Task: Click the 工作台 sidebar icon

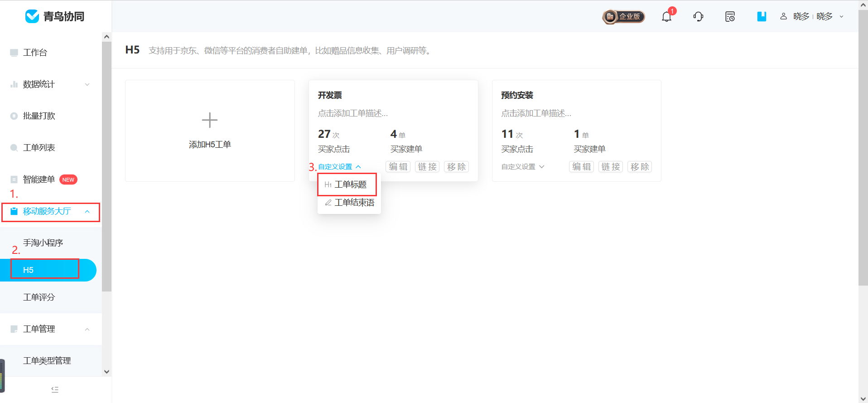Action: tap(14, 53)
